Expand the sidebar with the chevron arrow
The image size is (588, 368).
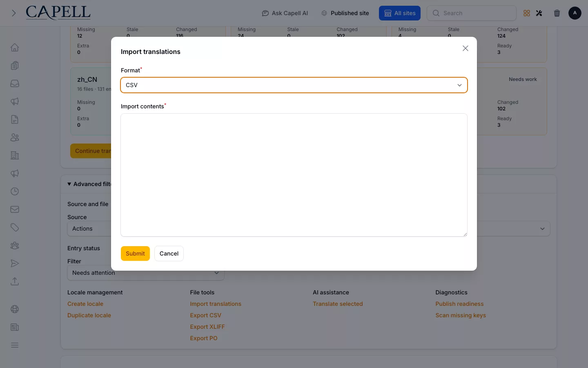point(14,13)
